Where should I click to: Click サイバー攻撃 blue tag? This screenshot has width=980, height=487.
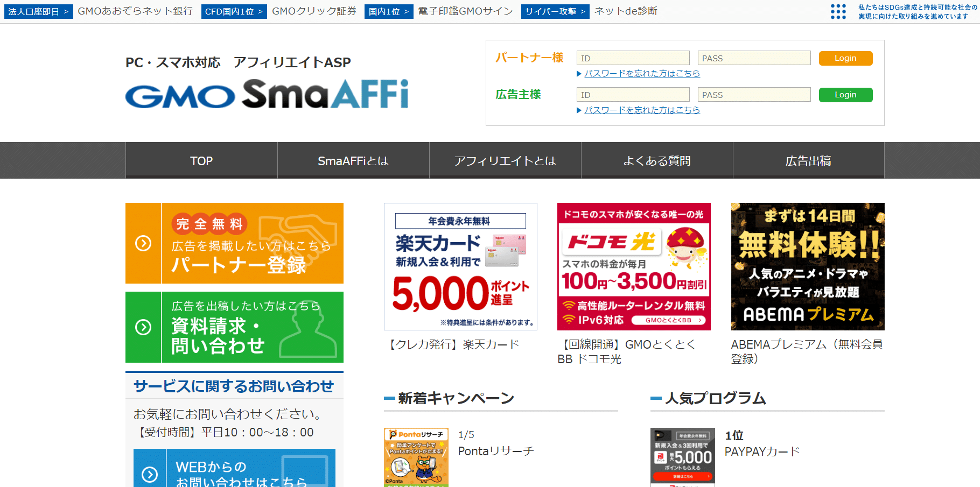tap(555, 11)
